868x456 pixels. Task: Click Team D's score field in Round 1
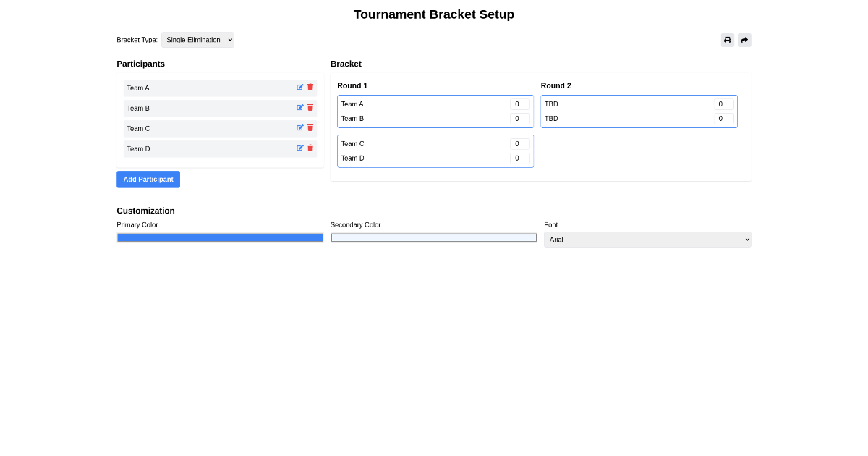pyautogui.click(x=519, y=158)
